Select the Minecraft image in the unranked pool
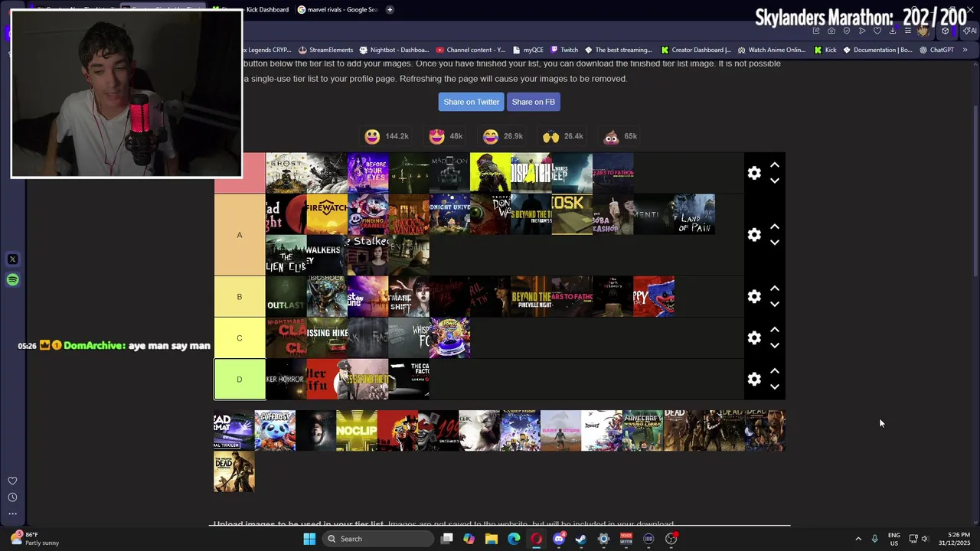 point(642,431)
